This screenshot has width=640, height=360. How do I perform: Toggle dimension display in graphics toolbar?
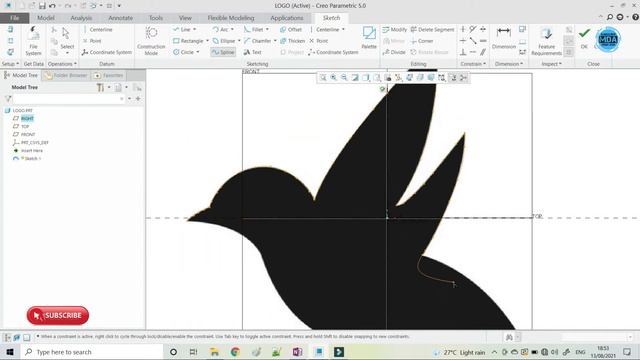click(x=453, y=78)
